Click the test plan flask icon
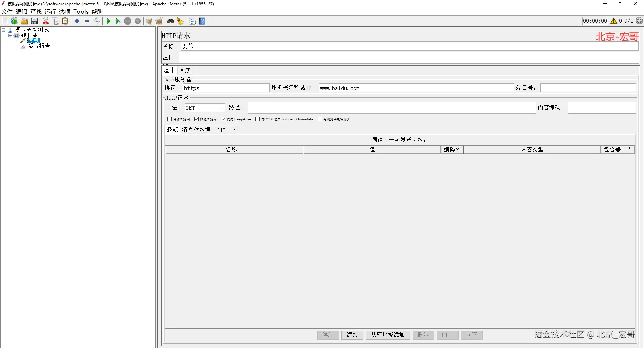This screenshot has width=644, height=348. coord(10,30)
